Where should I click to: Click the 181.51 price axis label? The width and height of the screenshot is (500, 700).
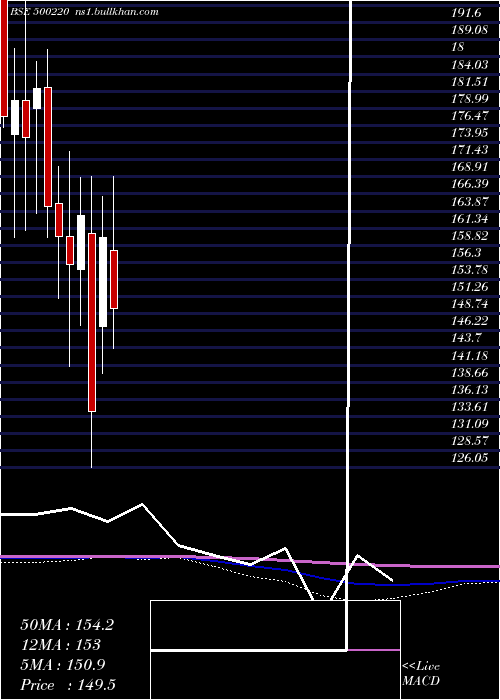(470, 82)
